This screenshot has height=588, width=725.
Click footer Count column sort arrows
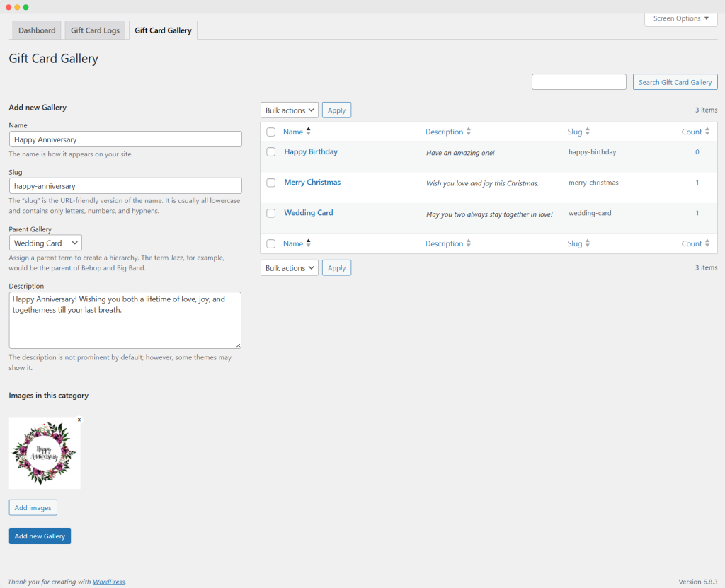(x=707, y=243)
